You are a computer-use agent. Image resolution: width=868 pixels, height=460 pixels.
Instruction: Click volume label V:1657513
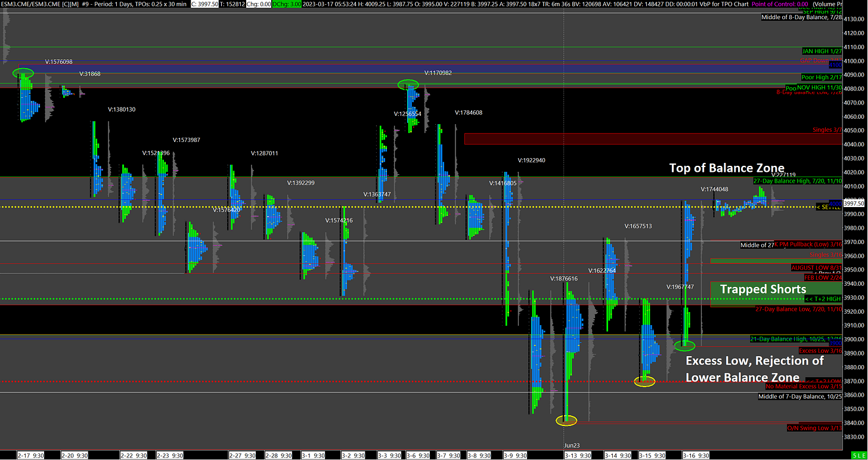point(638,226)
